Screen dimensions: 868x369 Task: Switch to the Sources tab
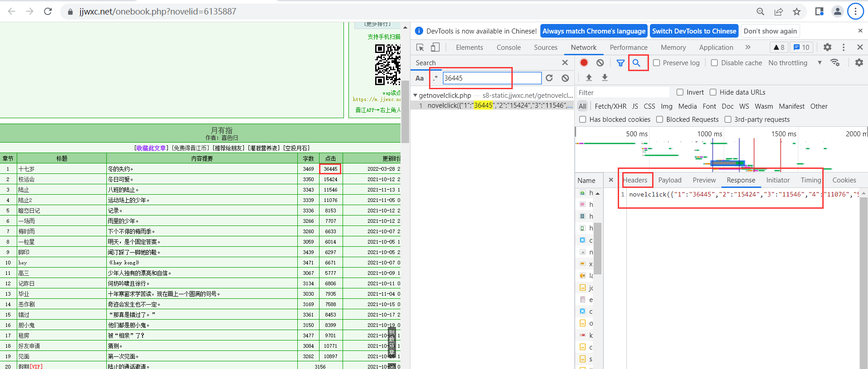(545, 48)
